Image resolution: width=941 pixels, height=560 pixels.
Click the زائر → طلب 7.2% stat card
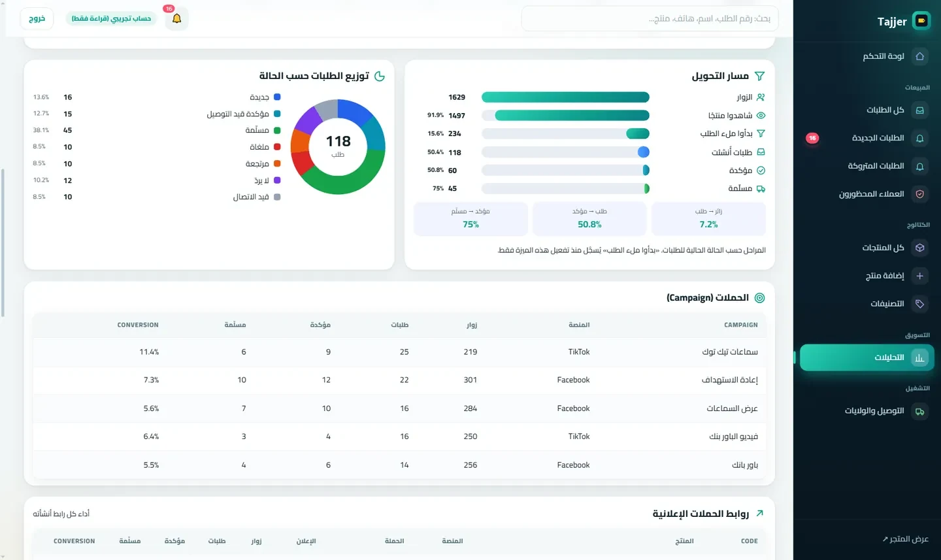(708, 219)
